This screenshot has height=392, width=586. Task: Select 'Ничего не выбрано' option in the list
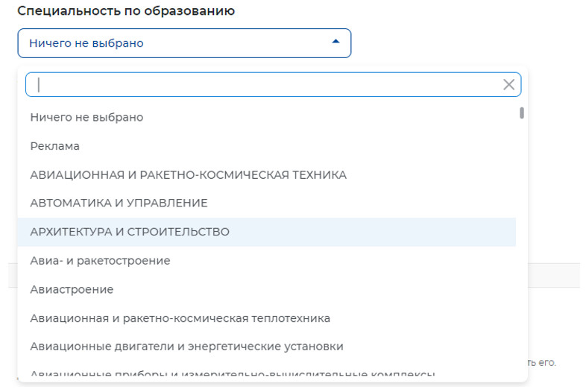(x=86, y=117)
